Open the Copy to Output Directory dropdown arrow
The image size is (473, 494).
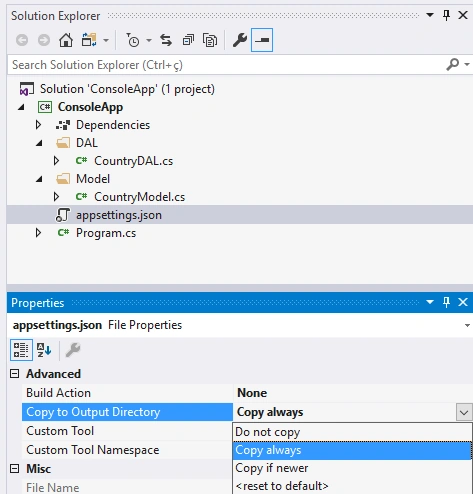pyautogui.click(x=464, y=412)
